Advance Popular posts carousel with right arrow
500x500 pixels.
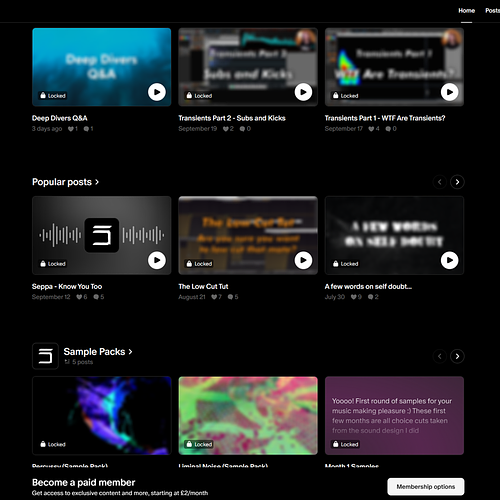[x=457, y=182]
